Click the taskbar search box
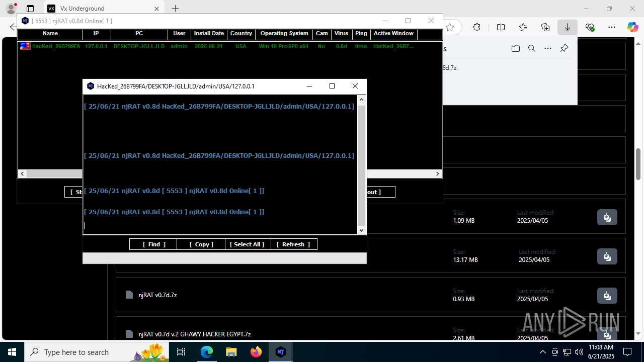The width and height of the screenshot is (644, 362). (x=96, y=352)
